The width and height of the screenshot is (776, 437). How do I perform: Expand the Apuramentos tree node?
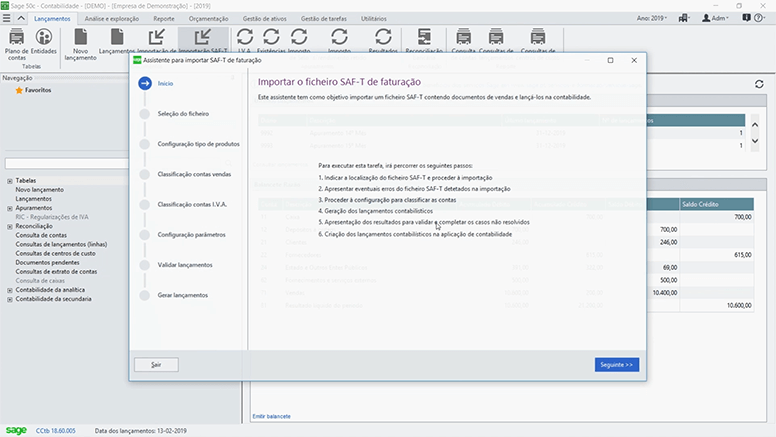(x=10, y=208)
